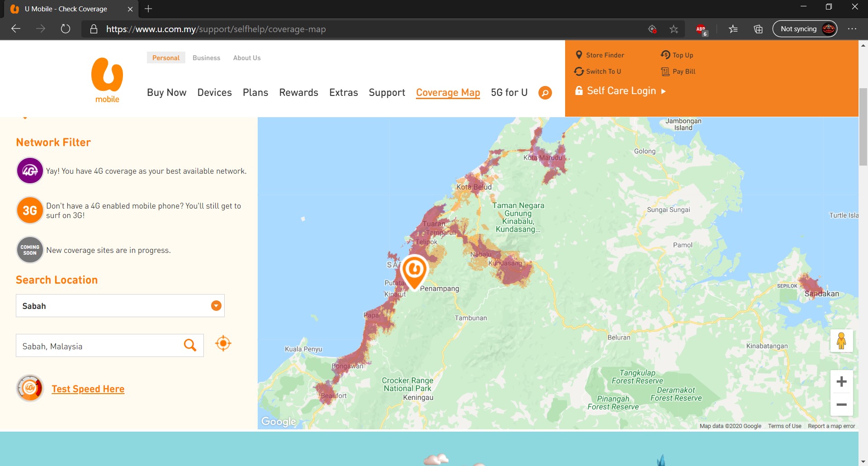Open the Store Finder link

(x=604, y=55)
